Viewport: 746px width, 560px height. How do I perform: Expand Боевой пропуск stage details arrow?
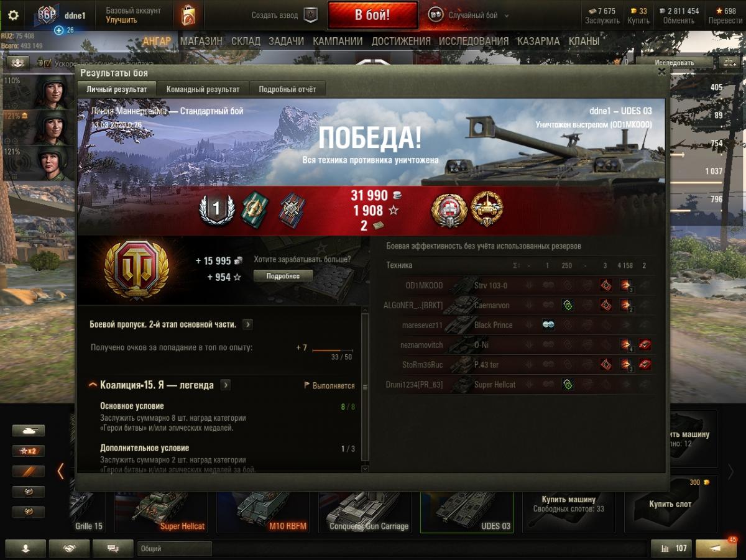[247, 324]
